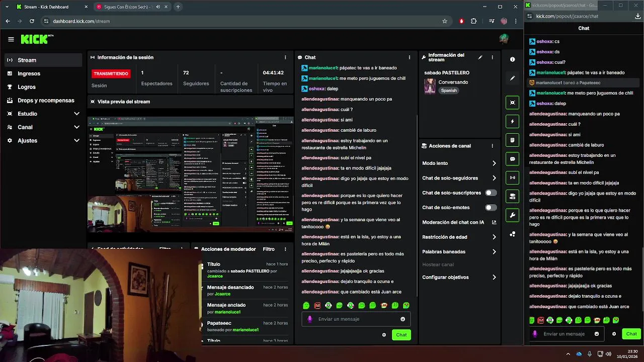Image resolution: width=644 pixels, height=362 pixels.
Task: Click the Spanish language tag
Action: click(x=449, y=90)
